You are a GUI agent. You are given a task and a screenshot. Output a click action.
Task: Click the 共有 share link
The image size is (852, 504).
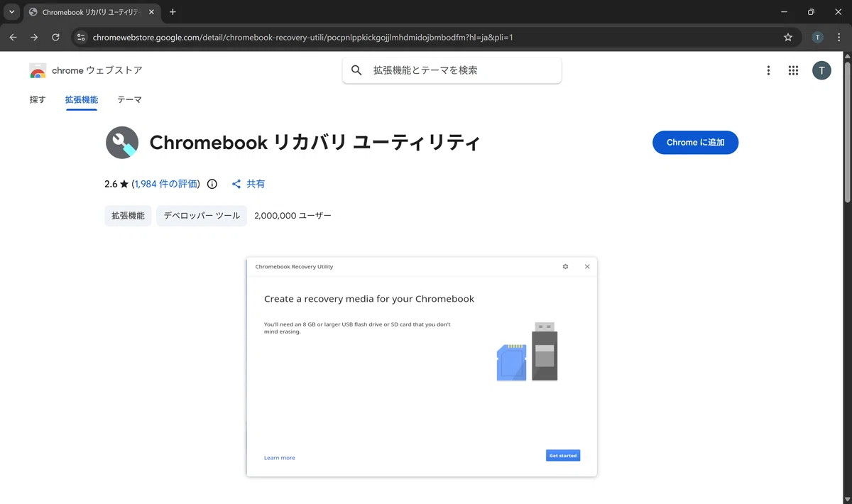[x=248, y=184]
